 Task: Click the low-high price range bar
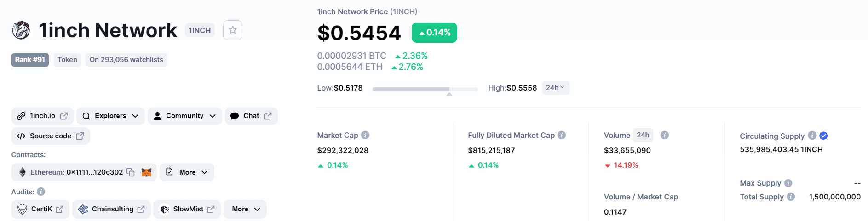[425, 89]
